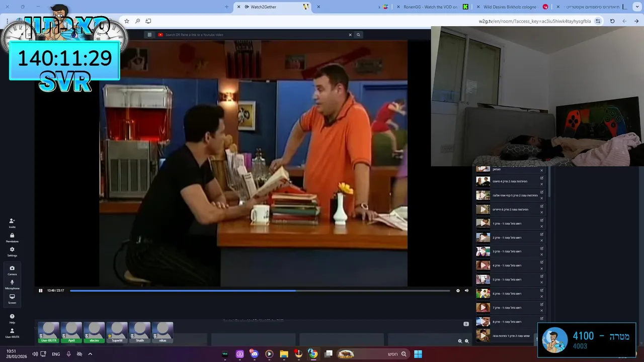Toggle the Camera in left sidebar
Viewport: 644px width, 362px height.
pos(12,270)
